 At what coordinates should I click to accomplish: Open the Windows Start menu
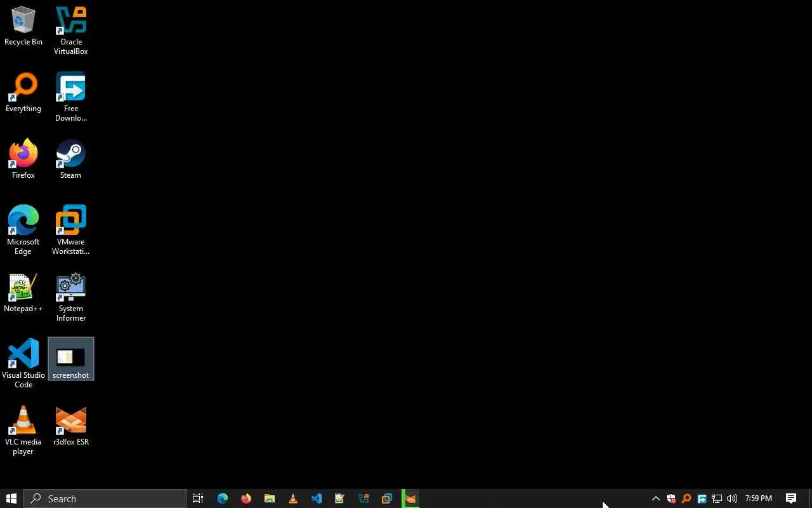[11, 498]
